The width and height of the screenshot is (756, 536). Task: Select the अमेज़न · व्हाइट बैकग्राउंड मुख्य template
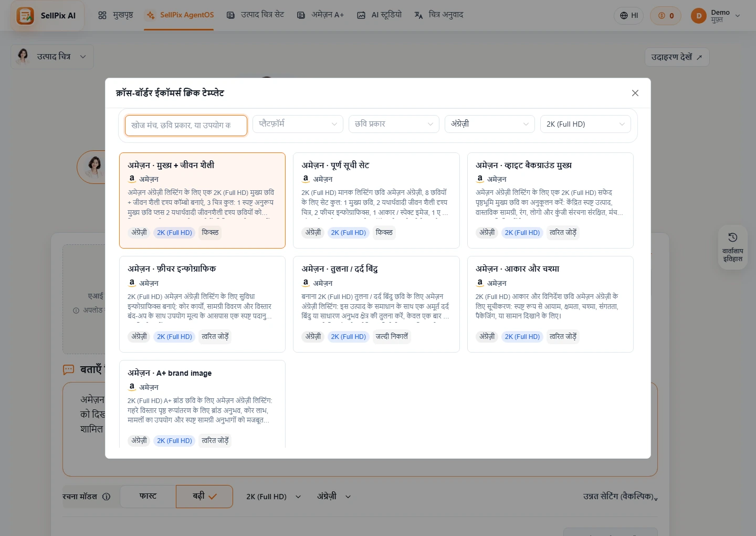[550, 200]
